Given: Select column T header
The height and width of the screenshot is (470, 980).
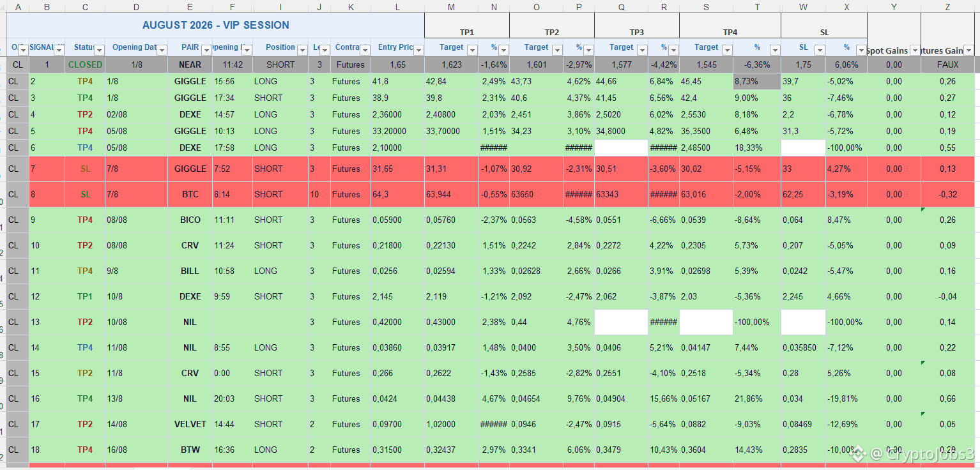Looking at the screenshot, I should click(757, 6).
